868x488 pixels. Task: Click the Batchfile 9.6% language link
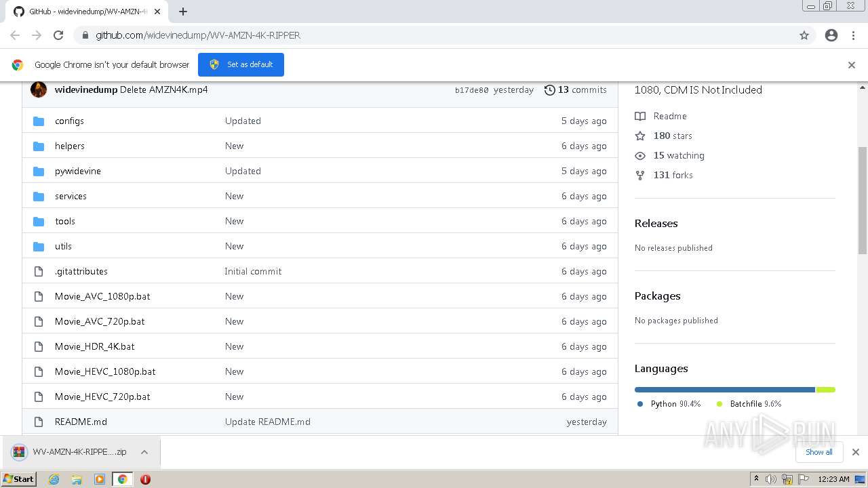[749, 404]
